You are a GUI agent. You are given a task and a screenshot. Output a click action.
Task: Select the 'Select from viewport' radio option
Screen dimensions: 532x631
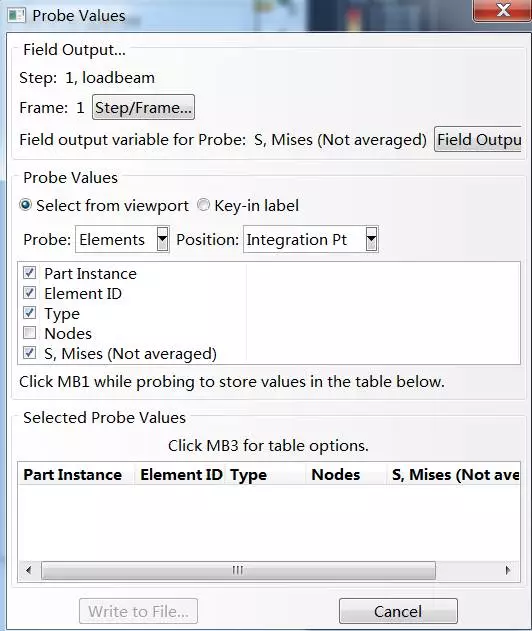25,205
